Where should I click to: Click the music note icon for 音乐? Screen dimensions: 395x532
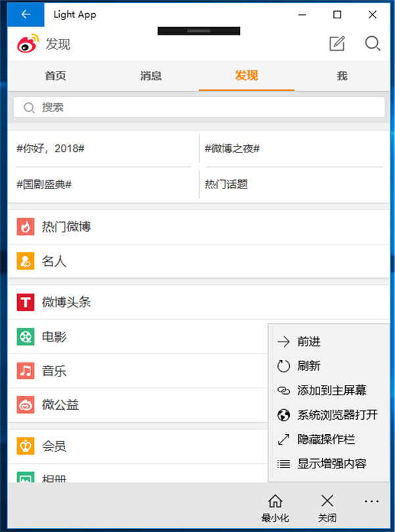click(26, 370)
